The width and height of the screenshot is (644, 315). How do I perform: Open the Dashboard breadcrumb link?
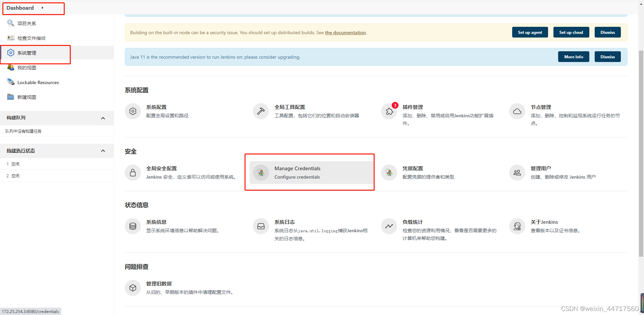20,8
